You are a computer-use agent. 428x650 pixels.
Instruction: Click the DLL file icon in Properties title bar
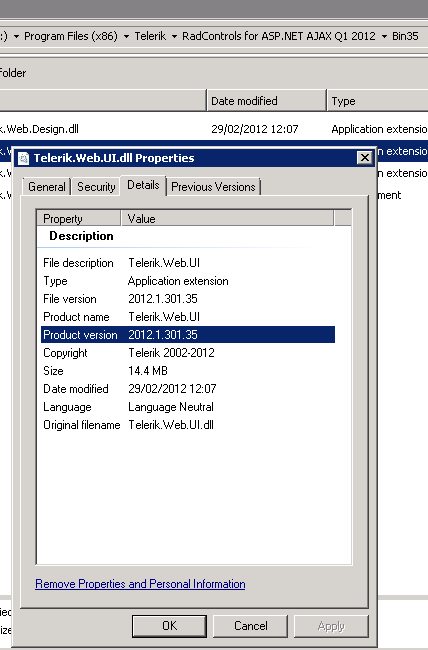tap(24, 158)
